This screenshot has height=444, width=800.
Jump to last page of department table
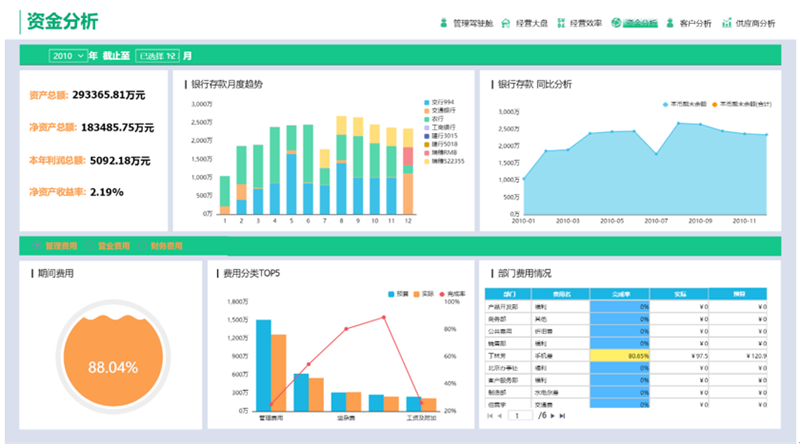(x=563, y=415)
